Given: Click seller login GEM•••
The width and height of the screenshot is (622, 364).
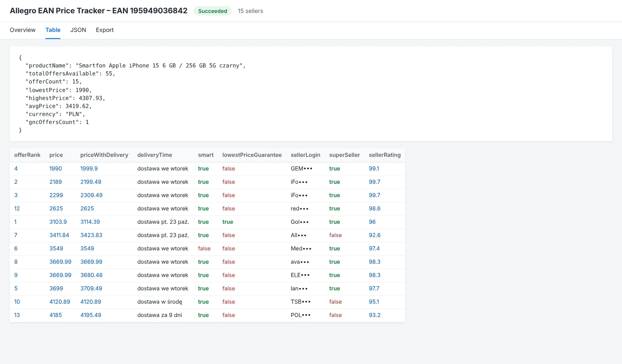Looking at the screenshot, I should click(302, 169).
